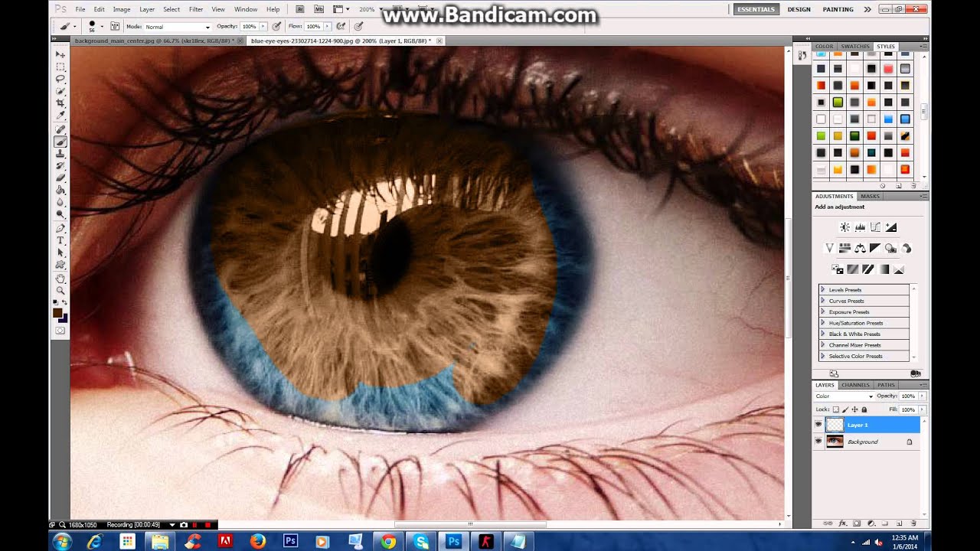The width and height of the screenshot is (980, 551).
Task: Select the Hand tool
Action: pos(60,279)
